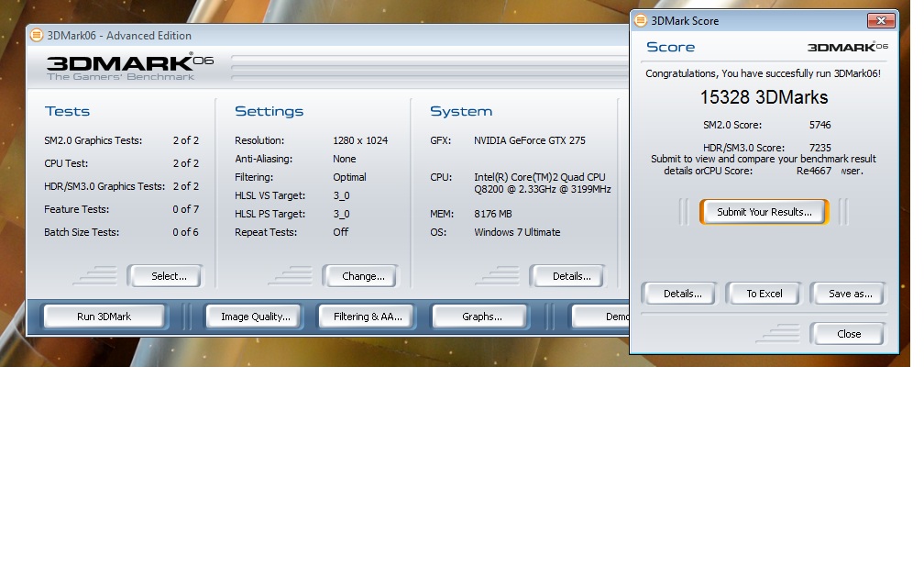This screenshot has width=924, height=578.
Task: Click the Resolution value "1280 x 1024"
Action: [360, 140]
